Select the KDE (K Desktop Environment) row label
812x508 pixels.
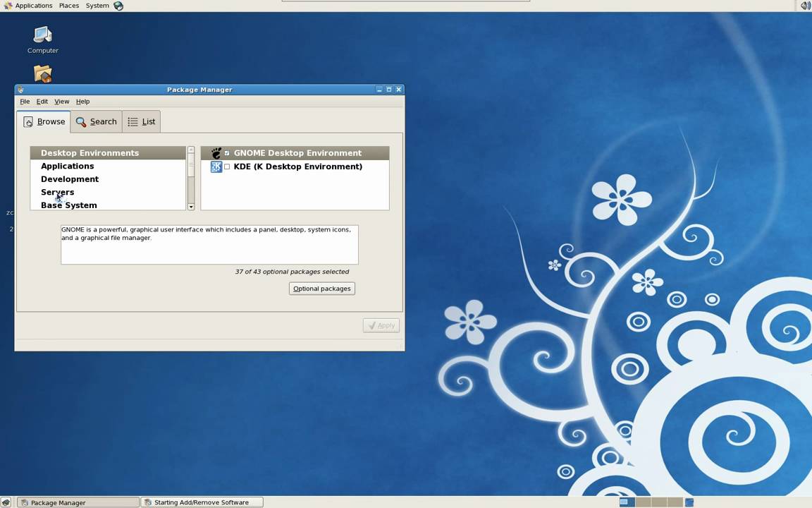[297, 167]
